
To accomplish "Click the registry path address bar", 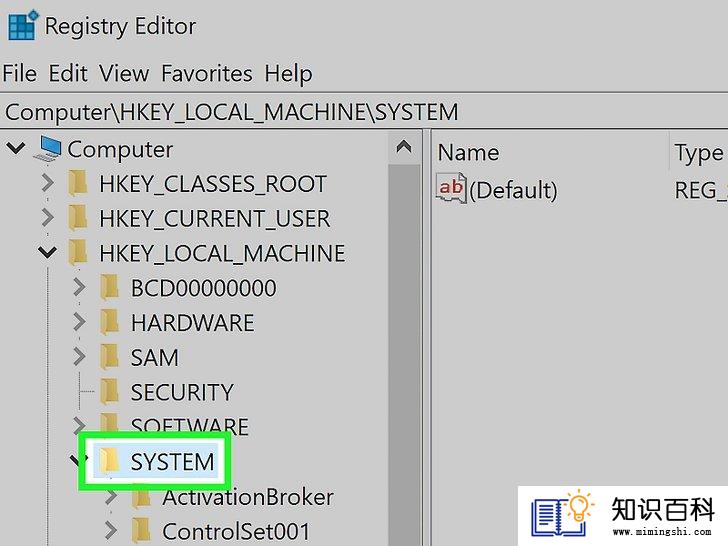I will click(364, 112).
